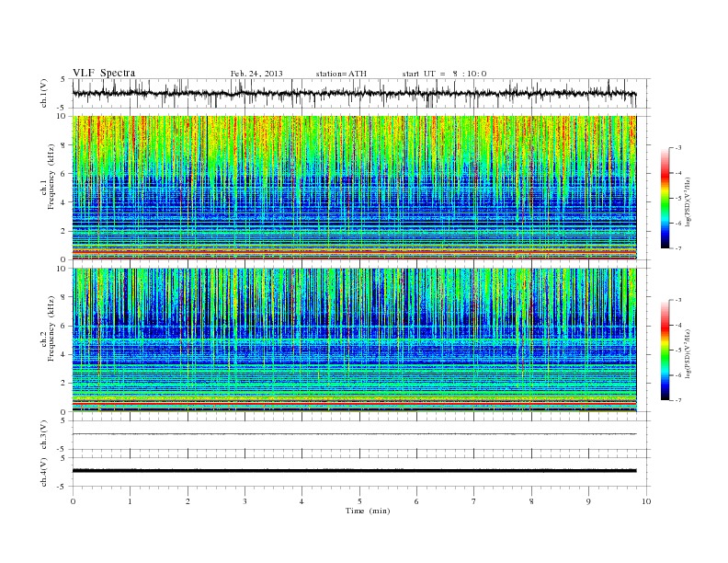Click time axis tick label "6"
Screen dimensions: 728x563
click(416, 501)
